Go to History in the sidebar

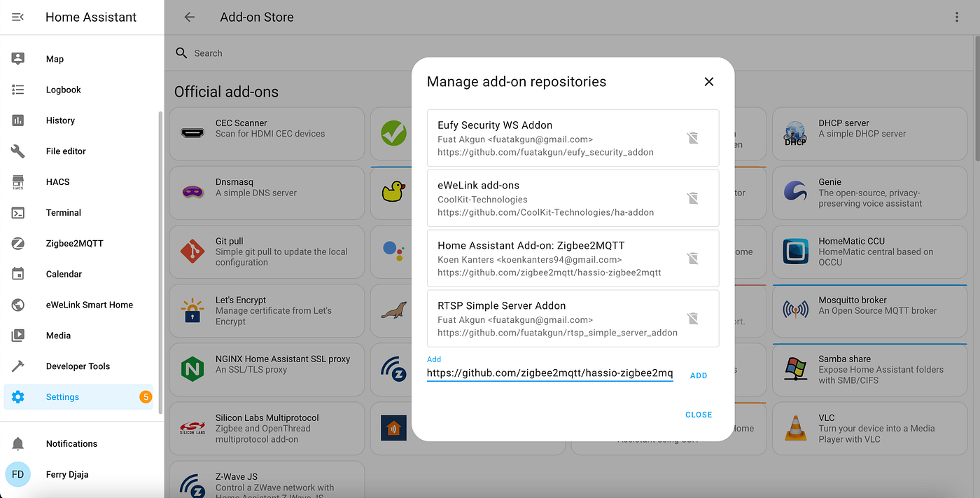pos(78,120)
